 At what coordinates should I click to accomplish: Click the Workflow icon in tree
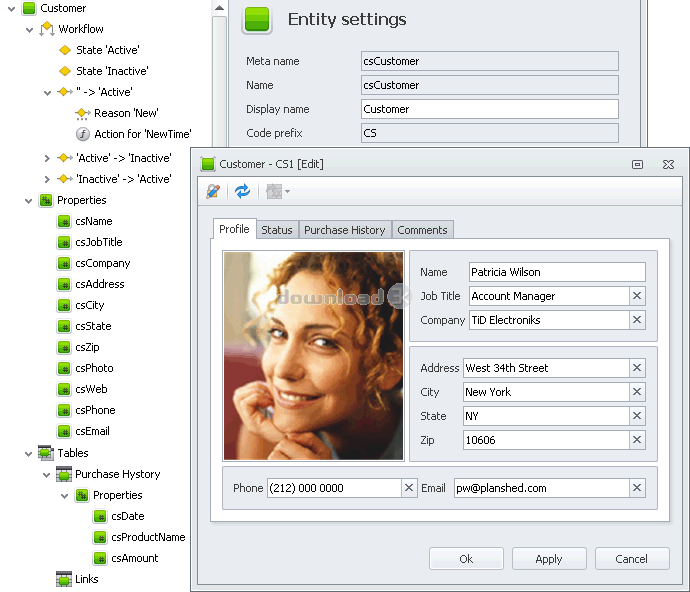click(x=47, y=29)
